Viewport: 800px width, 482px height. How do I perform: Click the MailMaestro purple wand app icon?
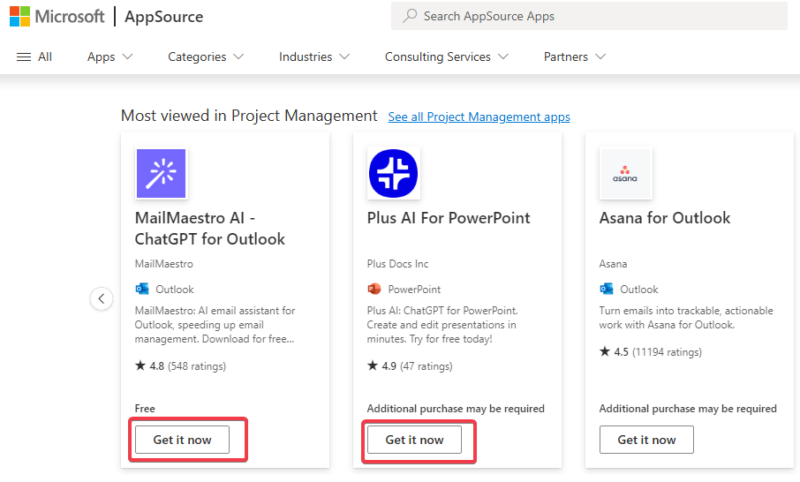click(161, 173)
